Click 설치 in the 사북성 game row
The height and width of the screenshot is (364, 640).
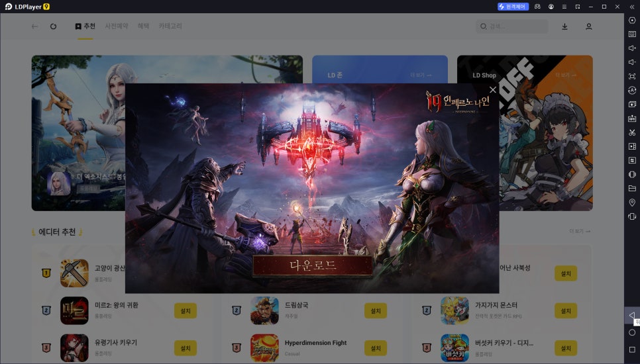[566, 273]
